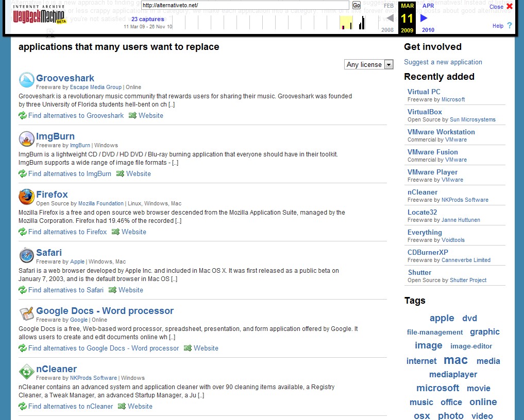Select the file-management tag
This screenshot has width=524, height=420.
click(x=435, y=332)
